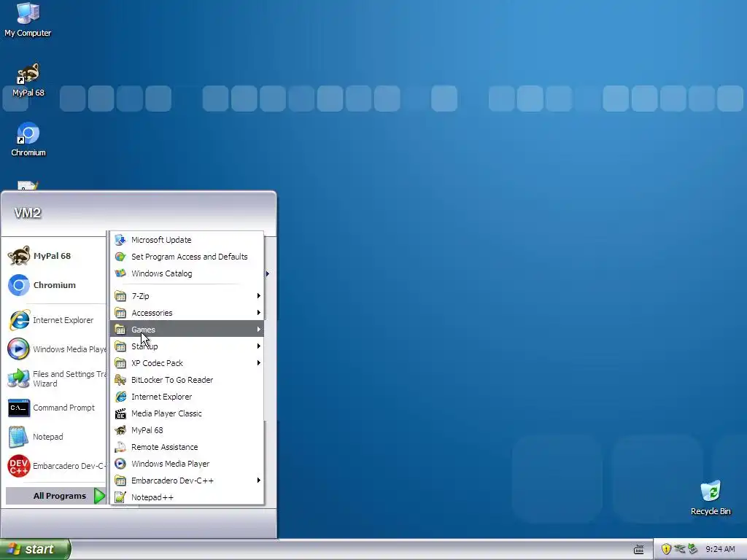Click Chromium icon in Start menu pinned list
The height and width of the screenshot is (560, 747).
pos(19,285)
